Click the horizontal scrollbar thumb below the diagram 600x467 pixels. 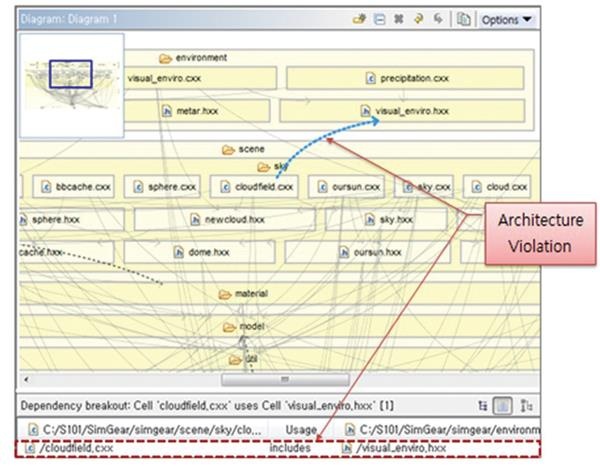285,379
